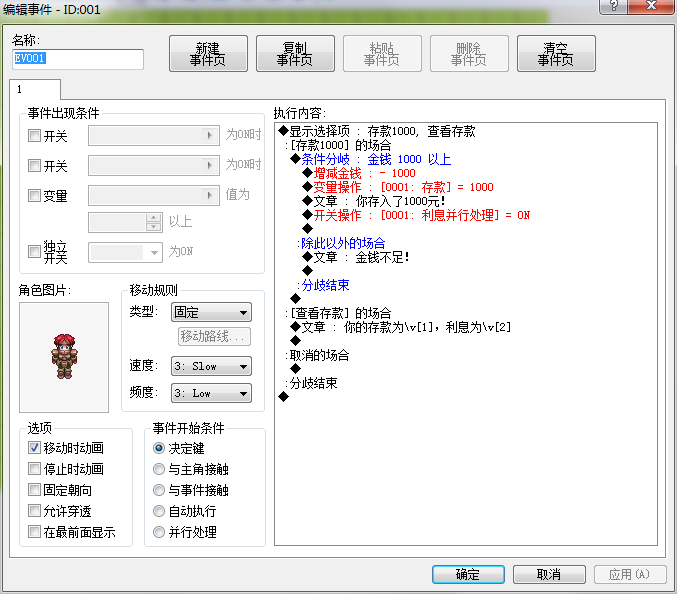Select the 文章 金钱不足! line
This screenshot has height=594, width=677.
[355, 257]
